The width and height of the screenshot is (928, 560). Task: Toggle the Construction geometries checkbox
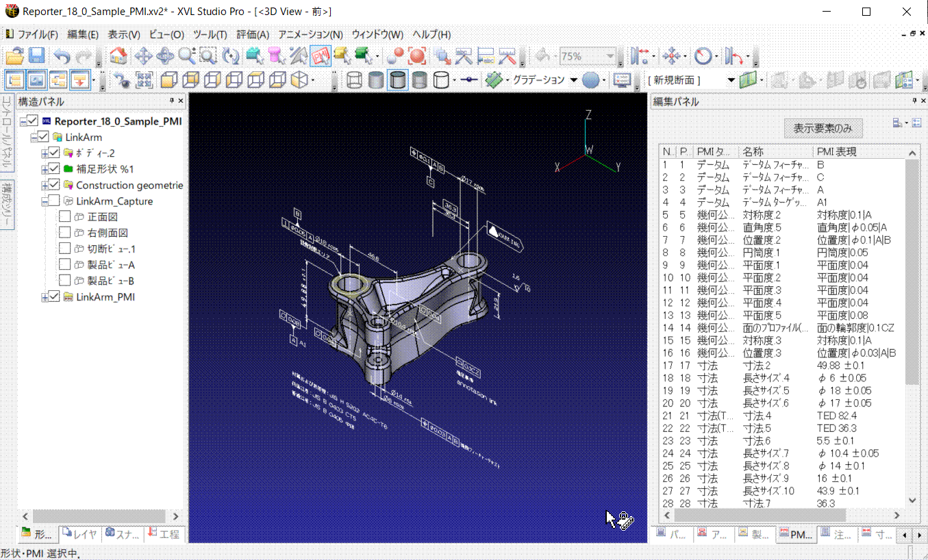pos(55,185)
